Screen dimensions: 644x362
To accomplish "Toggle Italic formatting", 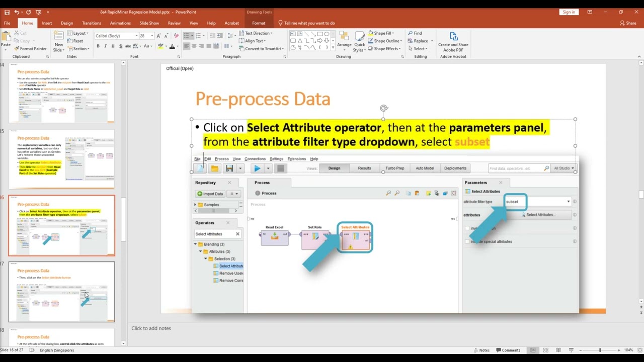I will [x=105, y=46].
